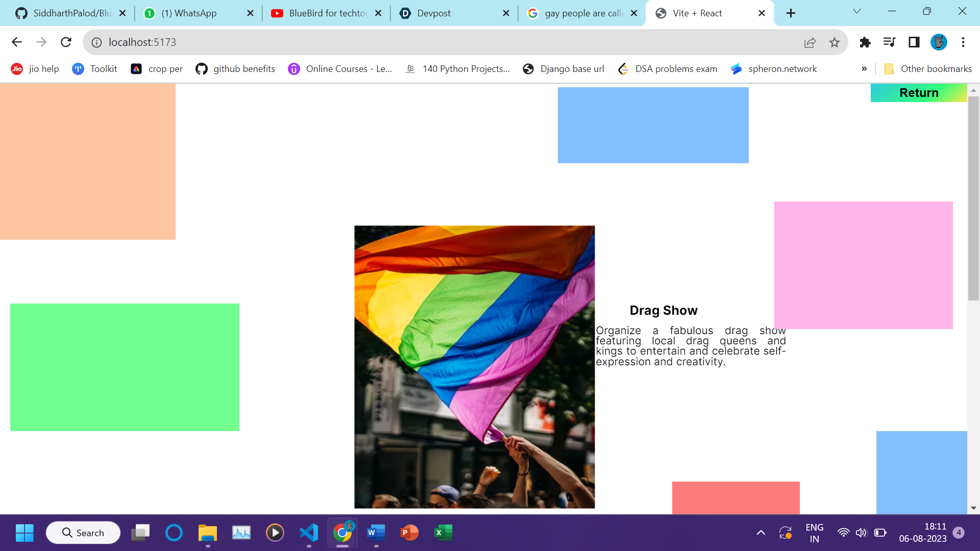The image size is (980, 551).
Task: Click the media controls icon in toolbar
Action: [x=889, y=42]
